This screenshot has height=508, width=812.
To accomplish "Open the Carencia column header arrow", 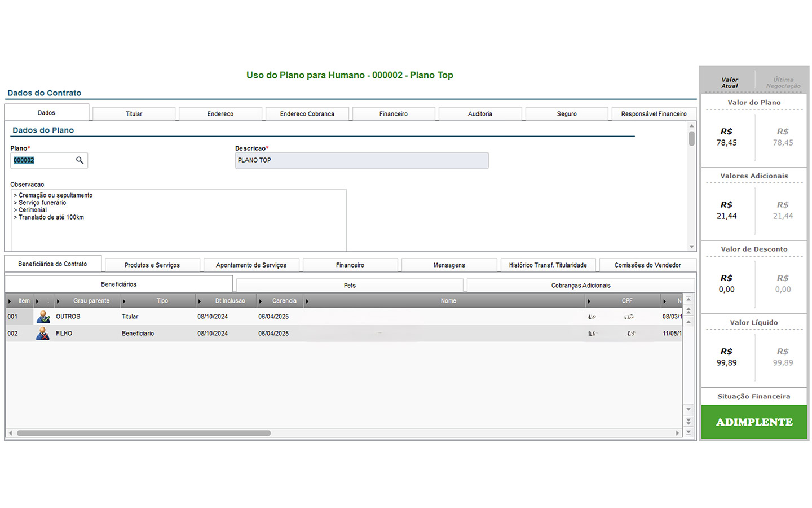I will pyautogui.click(x=261, y=301).
